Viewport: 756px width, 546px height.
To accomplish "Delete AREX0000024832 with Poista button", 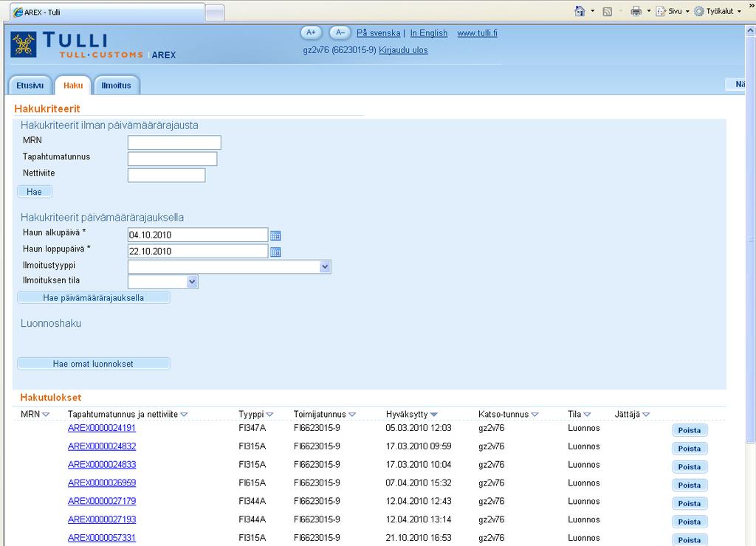I will click(690, 449).
